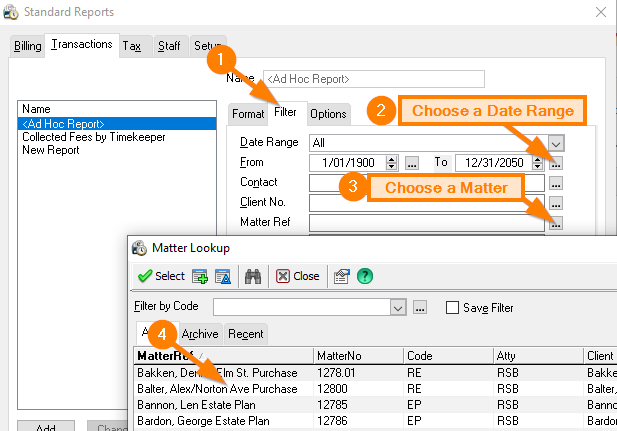Image resolution: width=617 pixels, height=431 pixels.
Task: Click the edit matter icon in toolbar
Action: tap(223, 276)
